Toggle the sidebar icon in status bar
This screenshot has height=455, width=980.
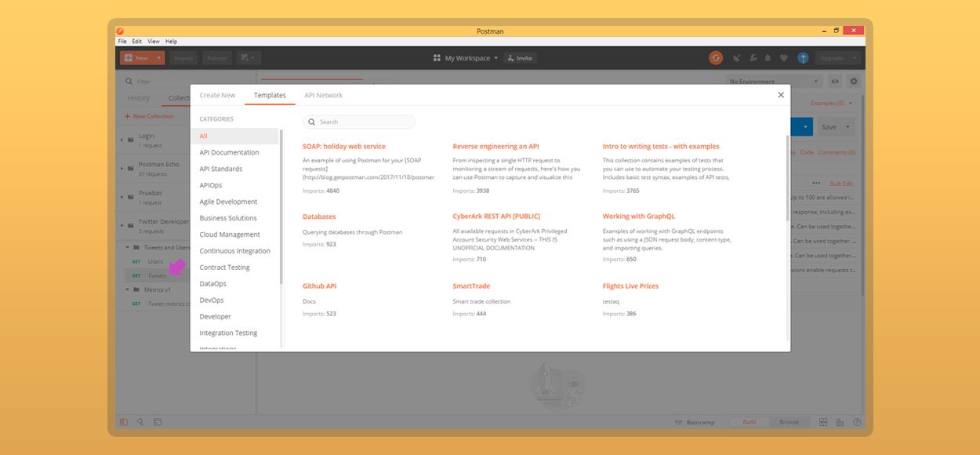(x=124, y=422)
